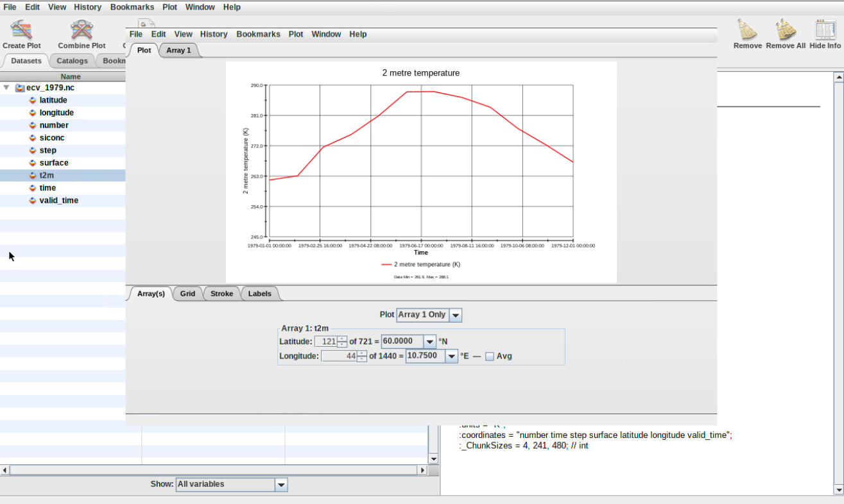Open the Plot Array 1 Only dropdown
The height and width of the screenshot is (504, 844).
455,315
